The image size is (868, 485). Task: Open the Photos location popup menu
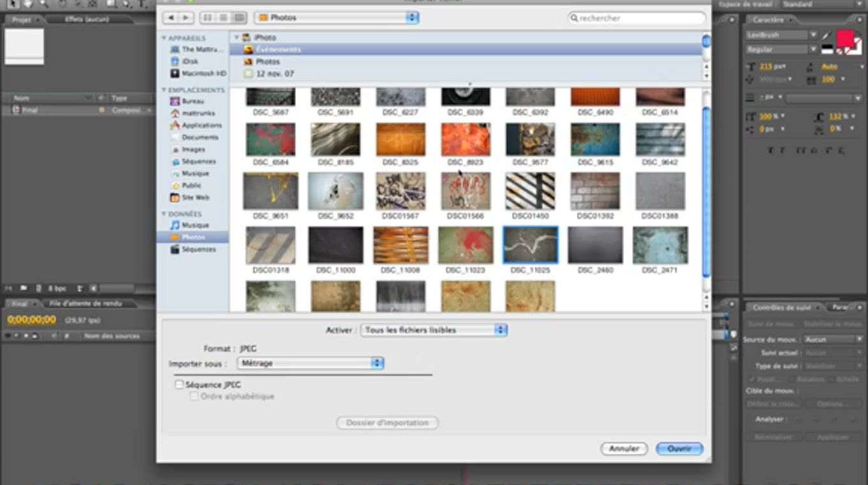click(336, 18)
